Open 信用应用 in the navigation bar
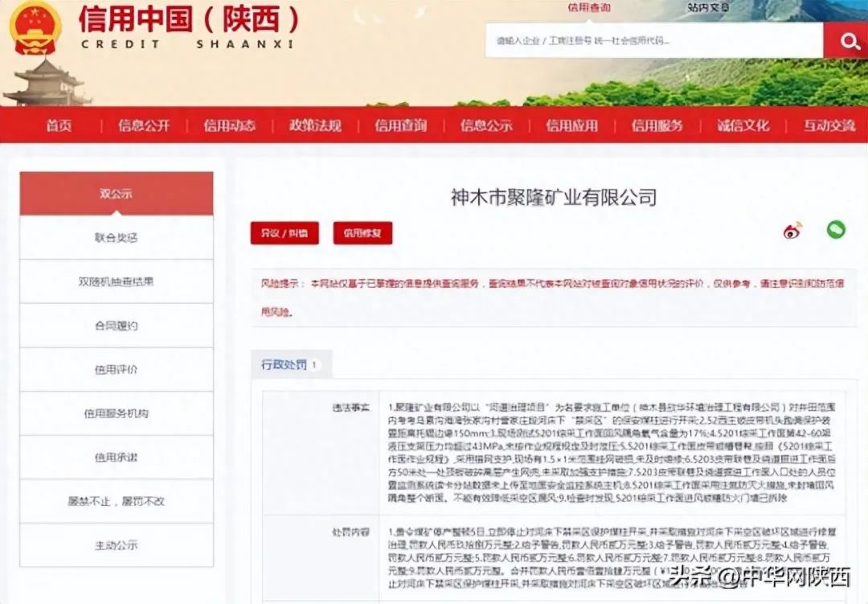Viewport: 868px width, 604px height. [x=572, y=125]
